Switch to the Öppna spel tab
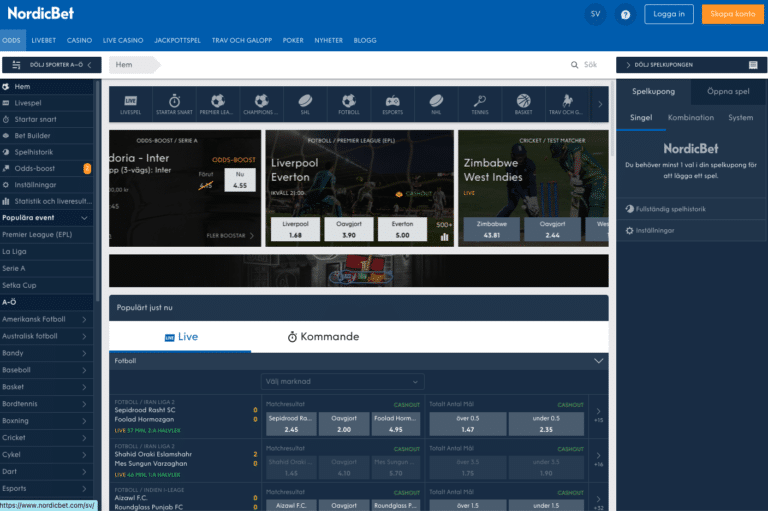 pos(728,91)
